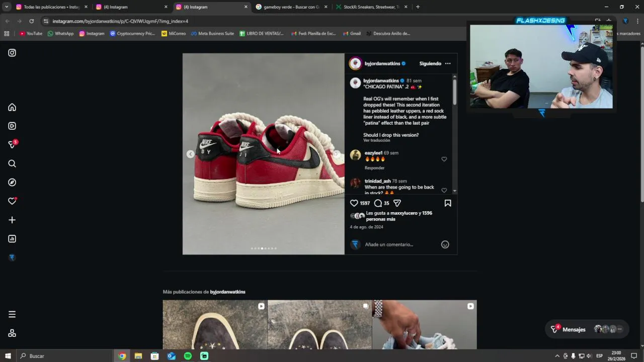The width and height of the screenshot is (644, 362).
Task: Go to previous image in carousel
Action: tap(190, 154)
